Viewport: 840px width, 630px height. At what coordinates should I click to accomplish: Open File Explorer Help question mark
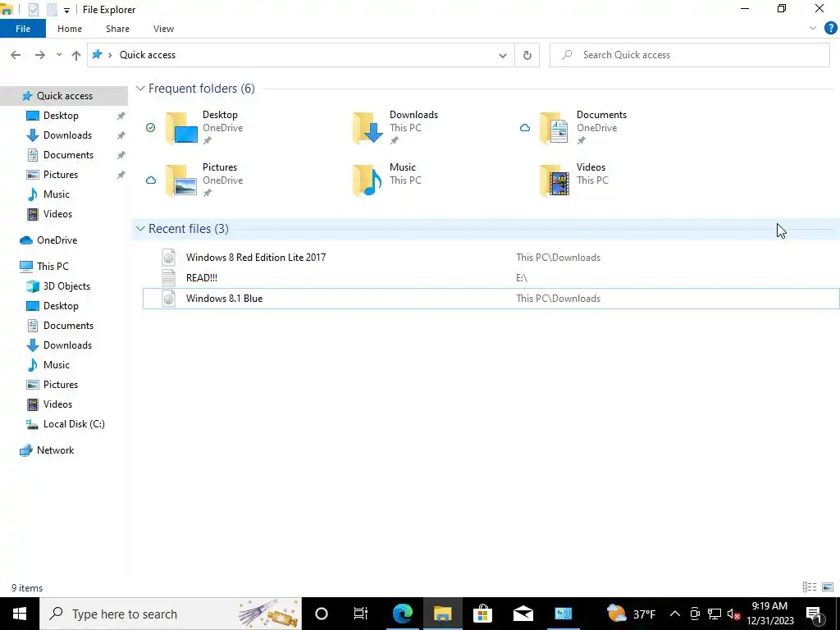tap(830, 29)
